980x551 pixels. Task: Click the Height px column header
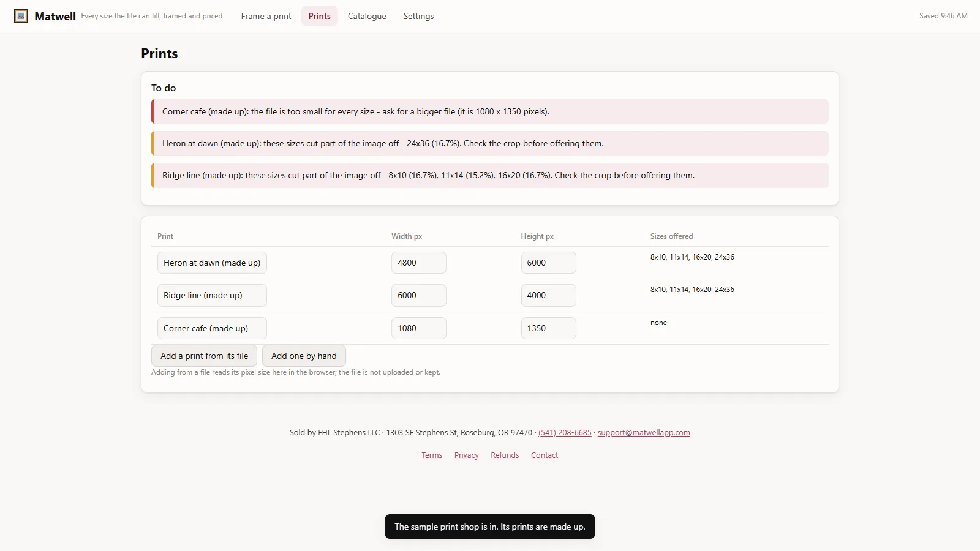(x=537, y=236)
